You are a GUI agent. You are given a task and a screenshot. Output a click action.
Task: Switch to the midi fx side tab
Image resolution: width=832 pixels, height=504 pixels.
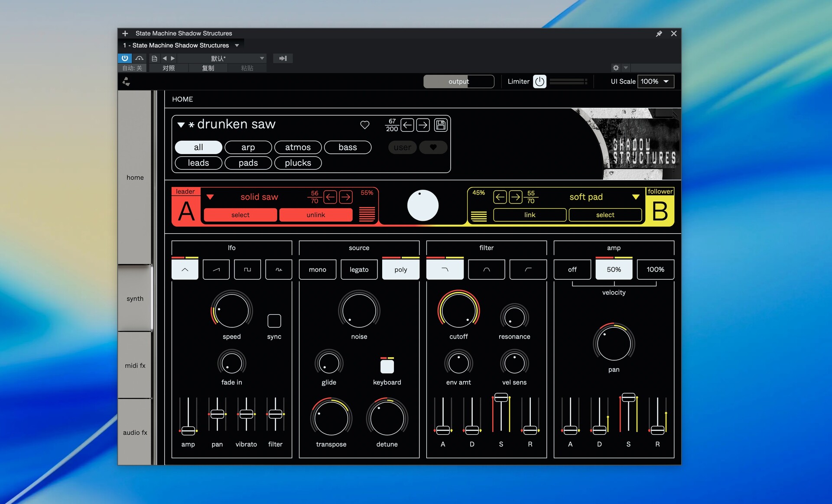135,365
